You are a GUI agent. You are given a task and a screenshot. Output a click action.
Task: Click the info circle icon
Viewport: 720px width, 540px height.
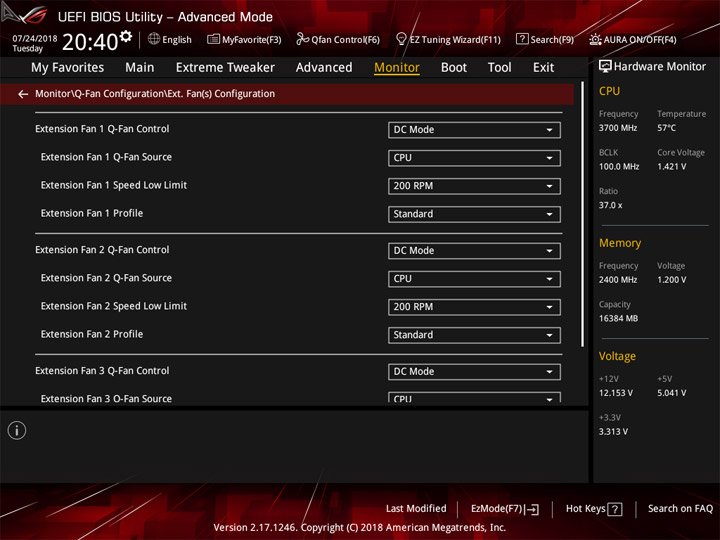pos(17,430)
